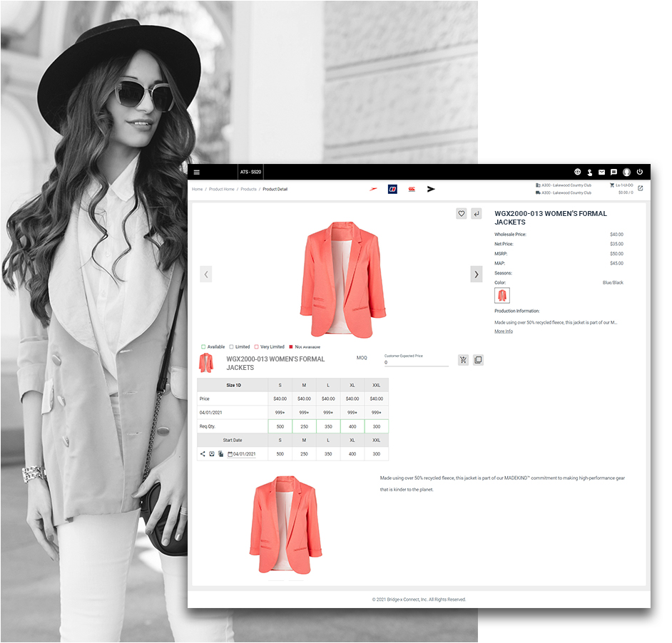Screen dimensions: 672x643
Task: Click the power logout icon
Action: [640, 172]
